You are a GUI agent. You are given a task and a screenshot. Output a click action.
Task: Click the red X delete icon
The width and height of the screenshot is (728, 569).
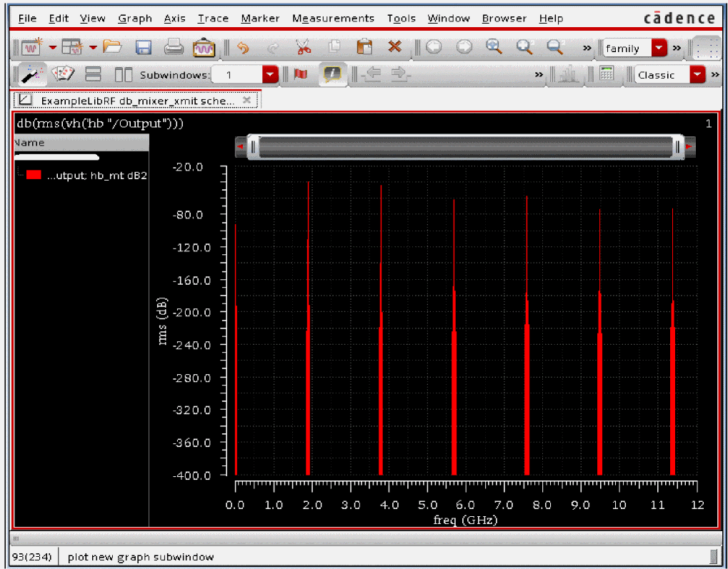pos(394,48)
